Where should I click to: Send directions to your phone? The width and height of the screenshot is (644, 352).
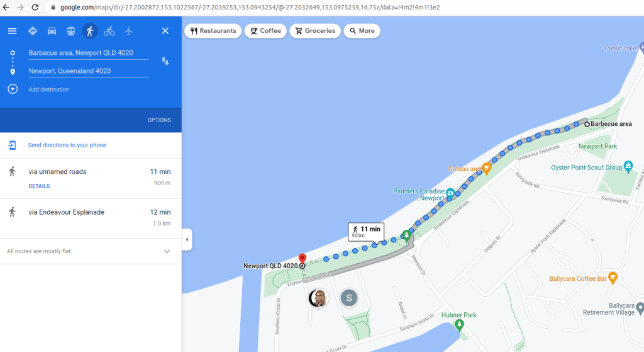[x=67, y=145]
